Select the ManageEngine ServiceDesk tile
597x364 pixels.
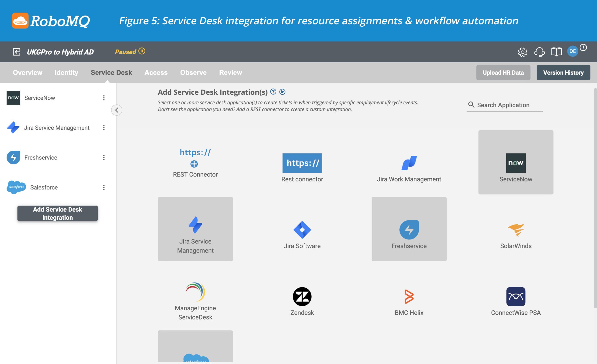[195, 296]
